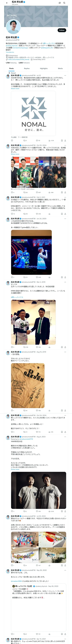The image size is (72, 644).
Task: Expand Show more on the Oct 25, 2024 post
Action: pos(15,154)
